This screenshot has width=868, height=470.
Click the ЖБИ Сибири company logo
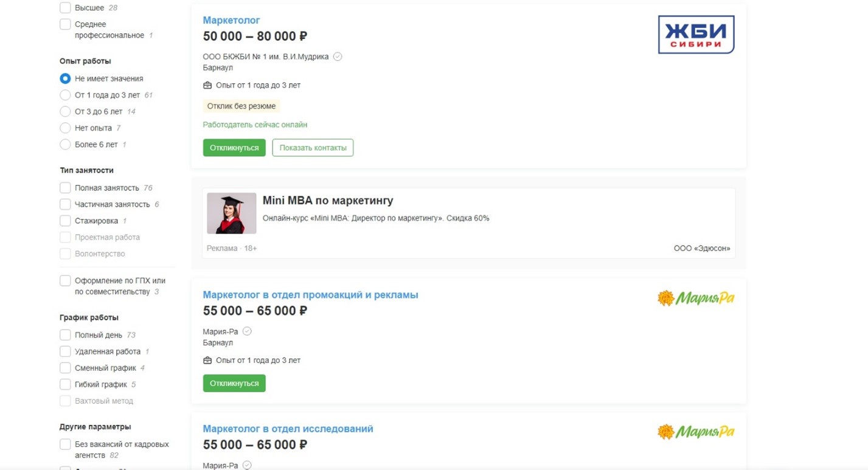point(696,35)
